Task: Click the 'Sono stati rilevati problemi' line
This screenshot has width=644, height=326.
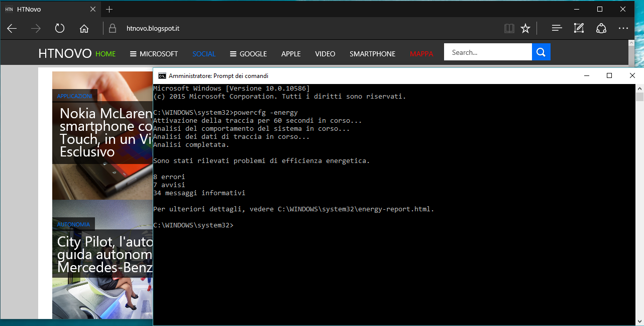Action: (262, 161)
